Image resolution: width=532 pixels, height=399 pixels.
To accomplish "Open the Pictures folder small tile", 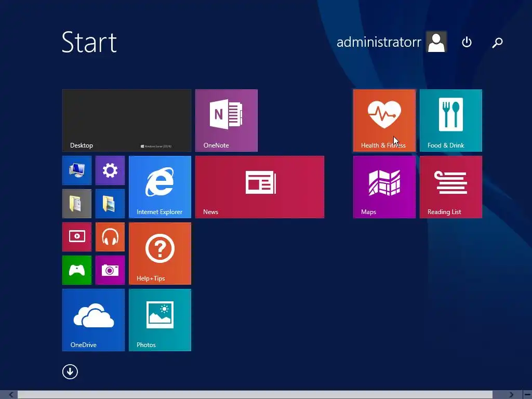I will [110, 204].
